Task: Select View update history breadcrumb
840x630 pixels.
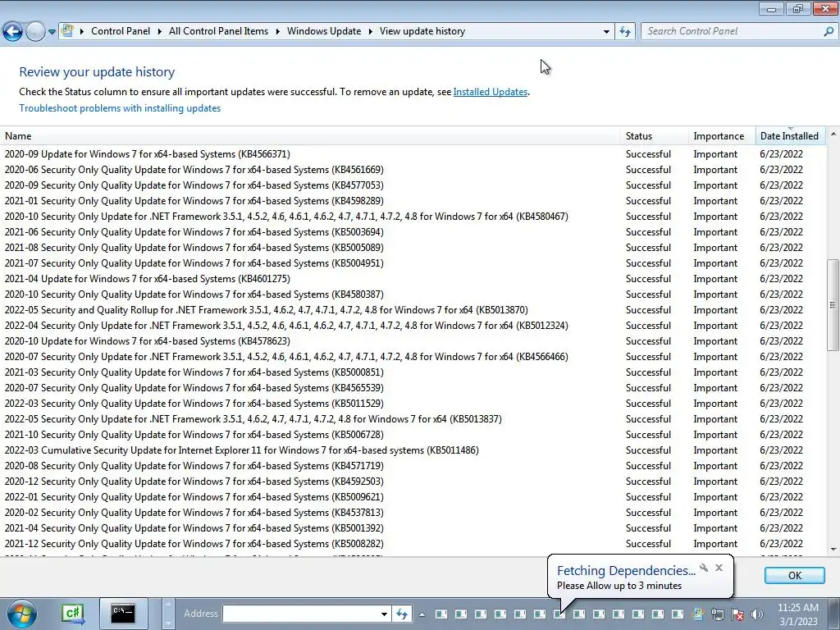Action: (422, 31)
